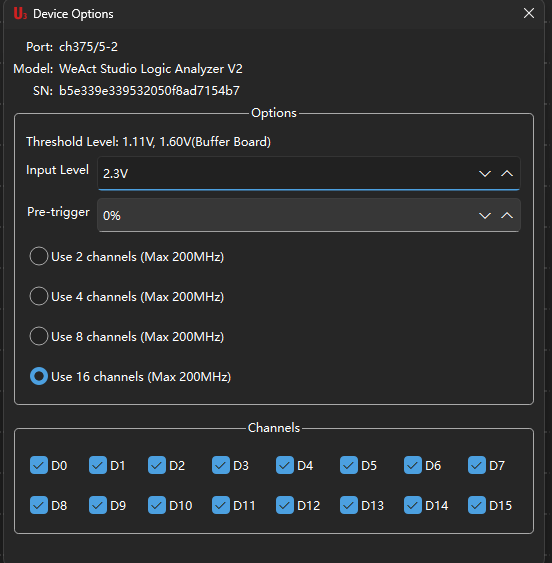552x563 pixels.
Task: Click the Pre-trigger label
Action: pyautogui.click(x=58, y=212)
